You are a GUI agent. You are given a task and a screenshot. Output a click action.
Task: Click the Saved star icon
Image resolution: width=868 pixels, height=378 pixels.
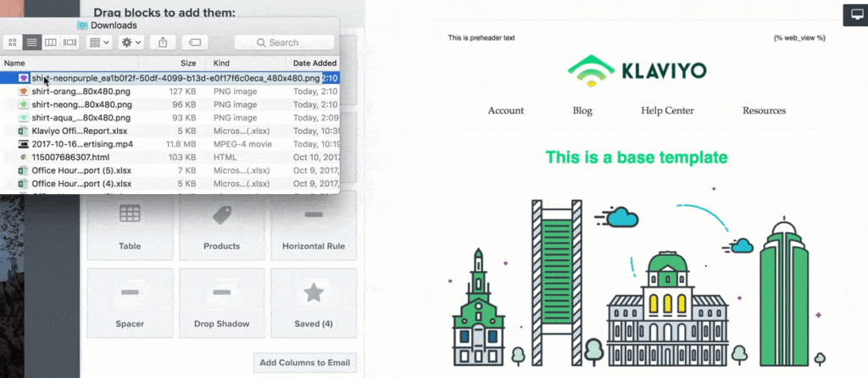click(314, 292)
